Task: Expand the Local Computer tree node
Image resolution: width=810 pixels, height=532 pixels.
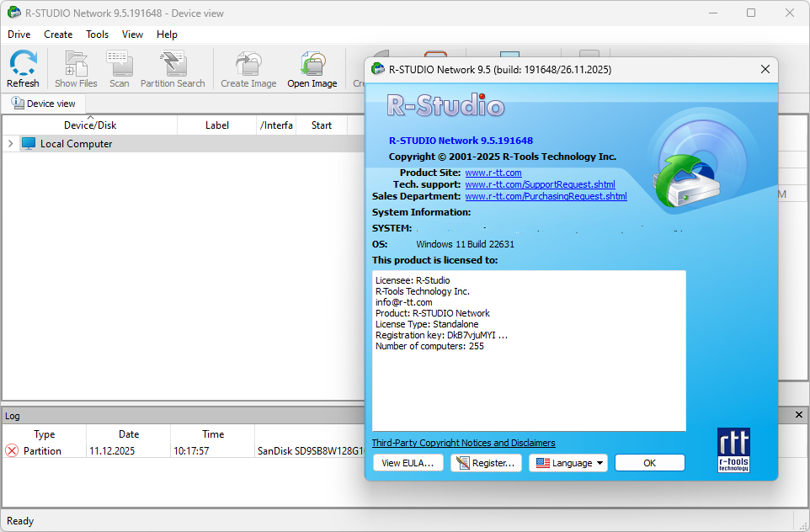Action: pos(10,144)
